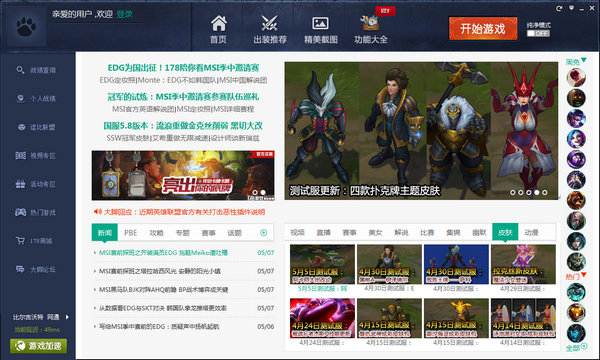Open 热门游戏 gamepad icon item
Screen dimensions: 600x360
click(x=36, y=212)
